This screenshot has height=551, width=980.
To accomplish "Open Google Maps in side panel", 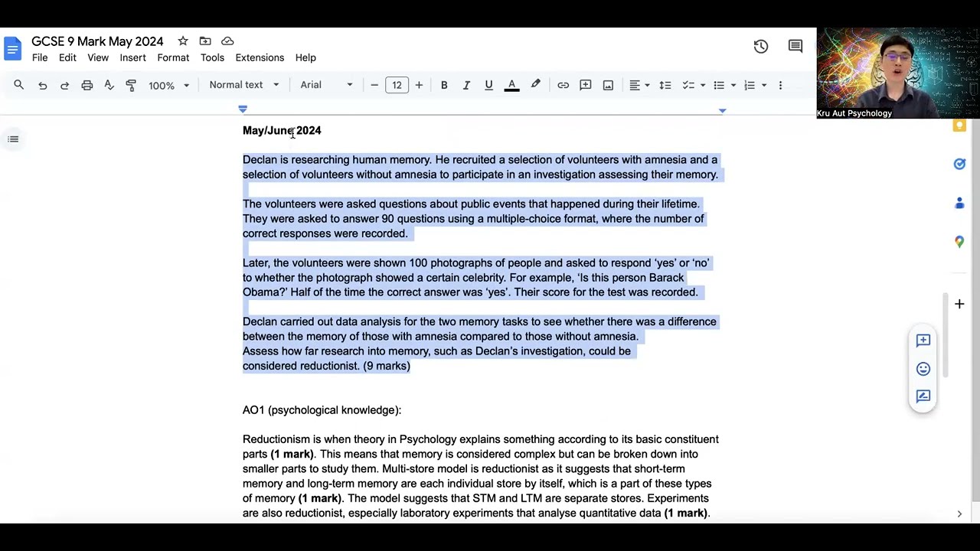I will (959, 242).
